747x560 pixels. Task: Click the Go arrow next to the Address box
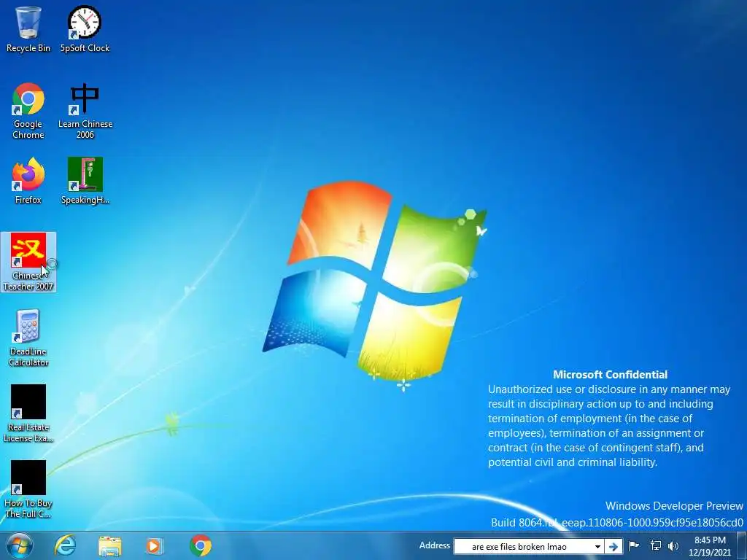click(614, 547)
